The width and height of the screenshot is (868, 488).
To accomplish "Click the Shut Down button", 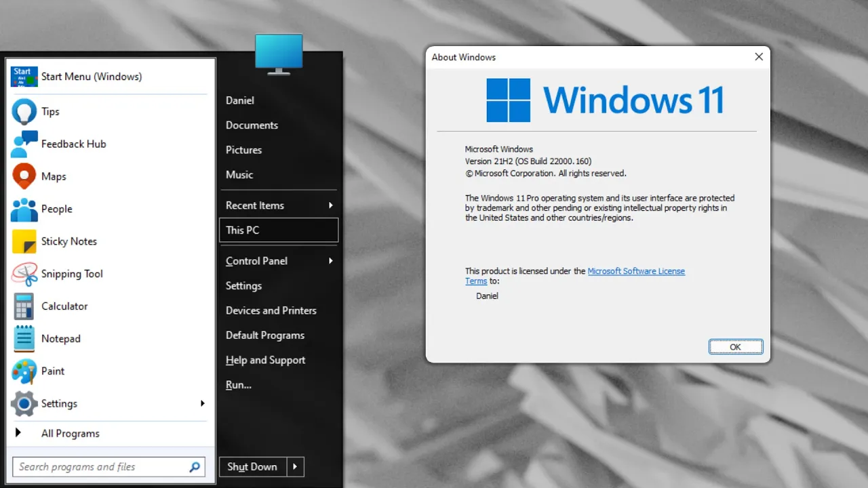I will point(253,467).
